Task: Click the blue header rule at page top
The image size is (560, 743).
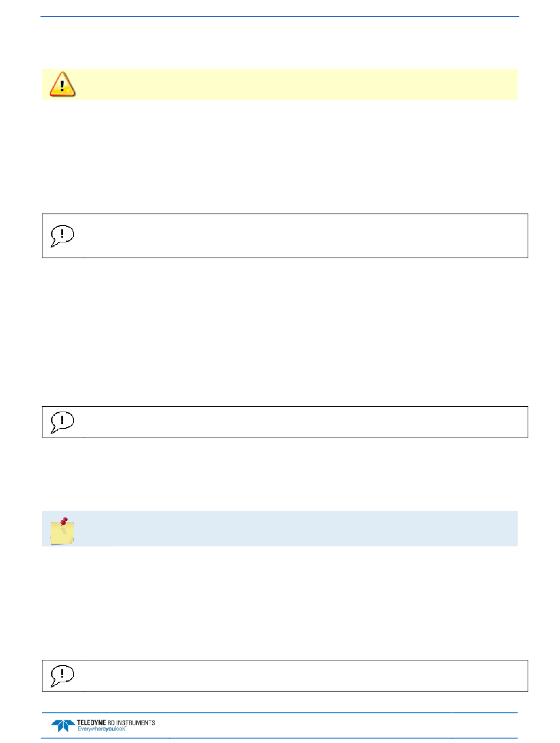Action: (x=279, y=17)
